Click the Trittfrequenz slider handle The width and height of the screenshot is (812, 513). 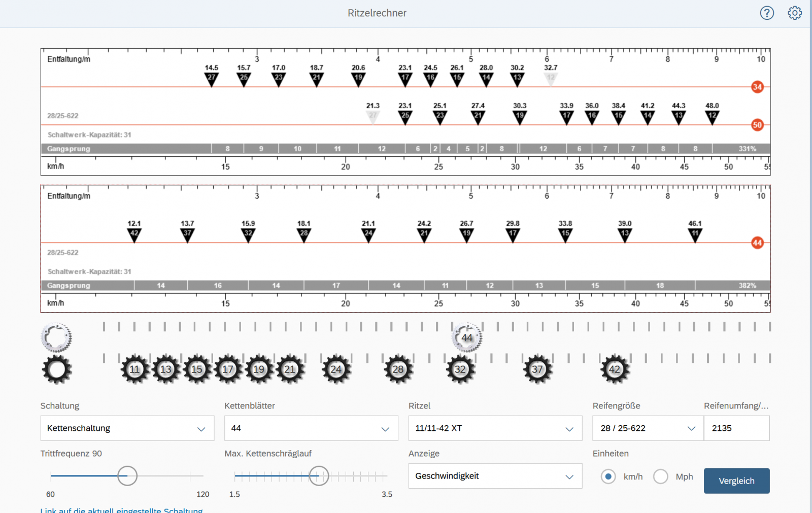pos(127,476)
